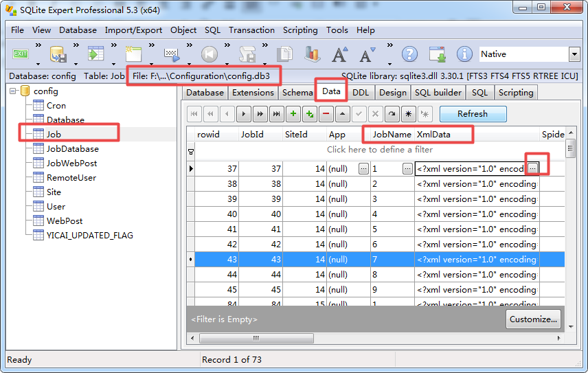
Task: Click the Exit icon in main toolbar
Action: tap(21, 54)
